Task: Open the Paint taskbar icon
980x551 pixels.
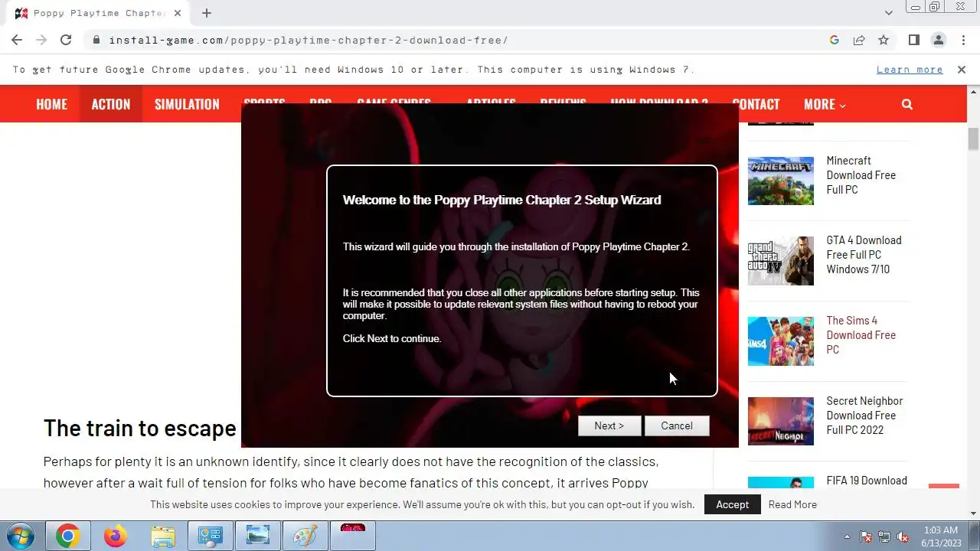Action: [x=305, y=536]
